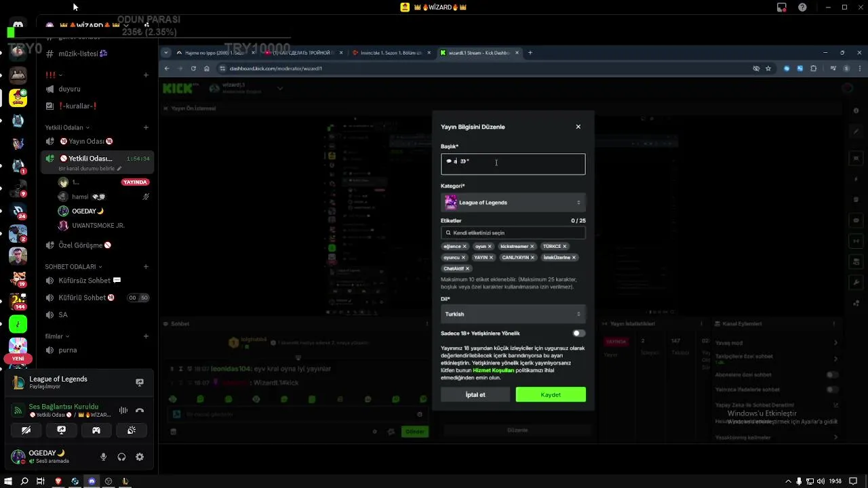
Task: Share League of Legends screen icon
Action: (140, 382)
